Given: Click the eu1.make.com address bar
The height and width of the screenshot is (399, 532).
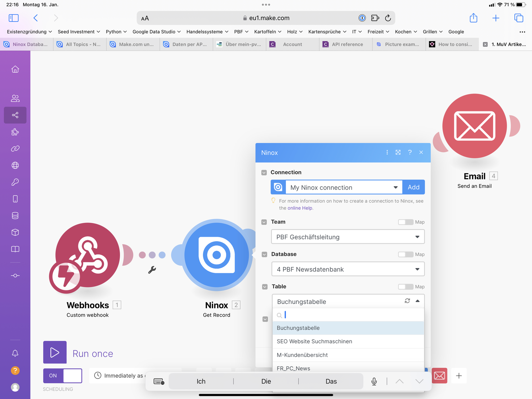Looking at the screenshot, I should (266, 18).
